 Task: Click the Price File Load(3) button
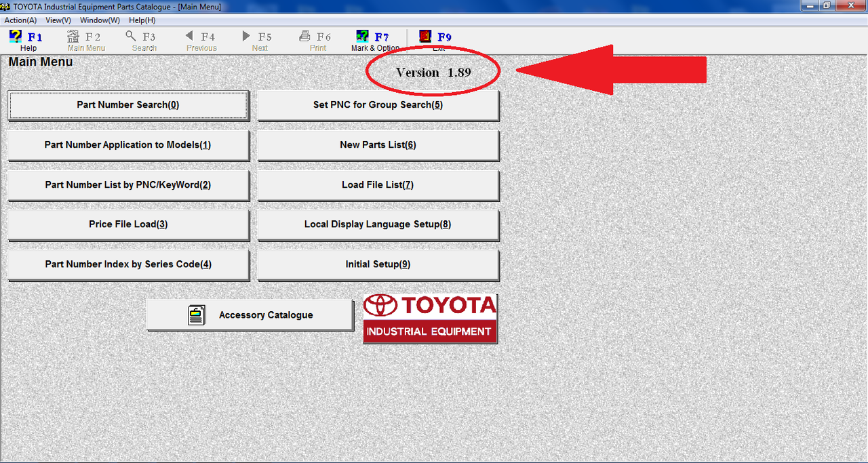click(128, 224)
